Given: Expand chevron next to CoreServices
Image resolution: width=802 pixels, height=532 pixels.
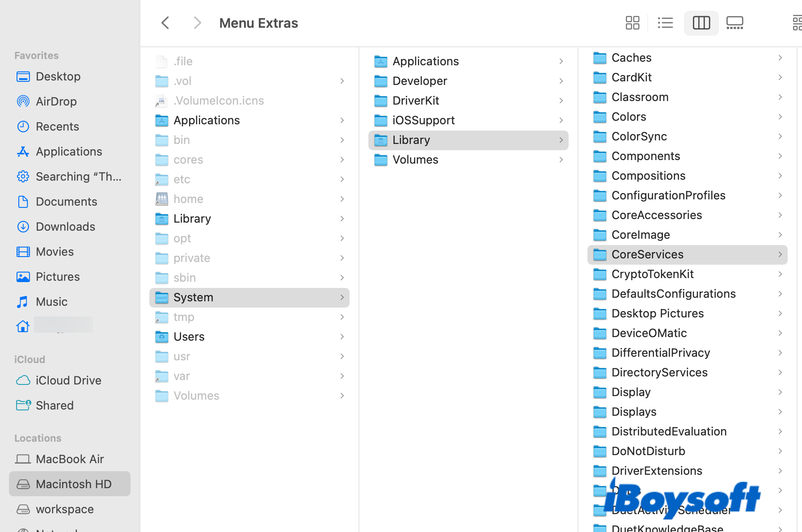Looking at the screenshot, I should 780,254.
